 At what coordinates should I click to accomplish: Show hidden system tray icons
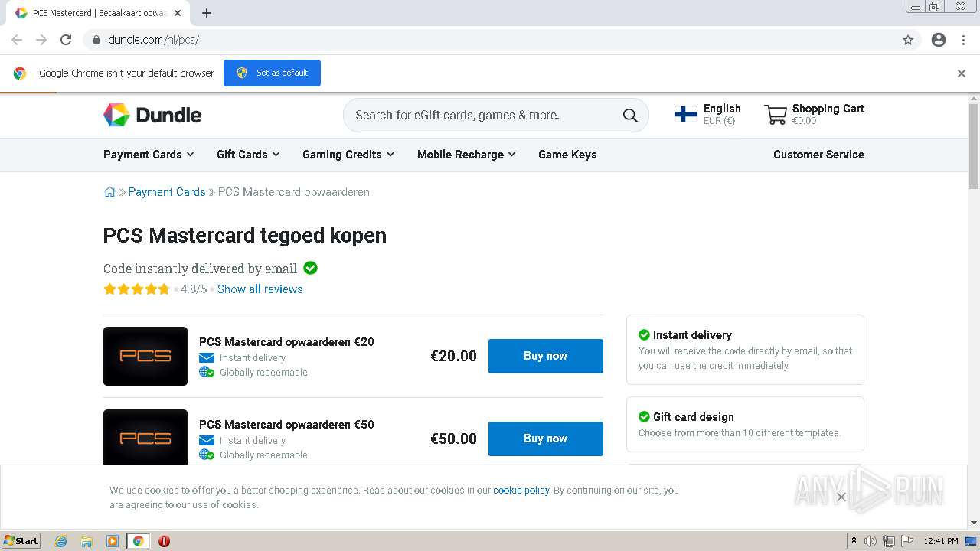854,541
